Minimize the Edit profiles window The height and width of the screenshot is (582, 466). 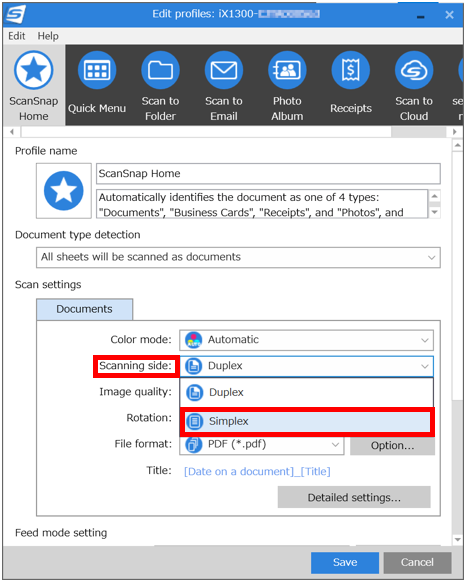[420, 16]
